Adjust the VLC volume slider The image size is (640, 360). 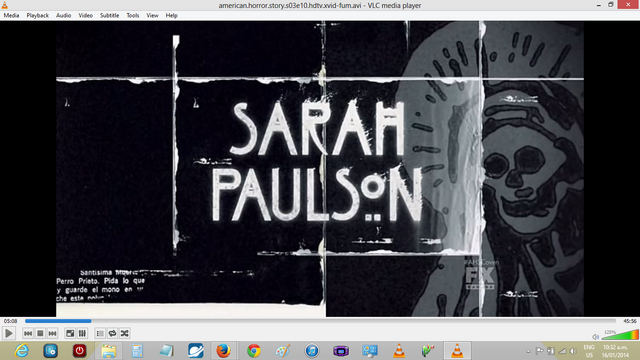tap(620, 335)
